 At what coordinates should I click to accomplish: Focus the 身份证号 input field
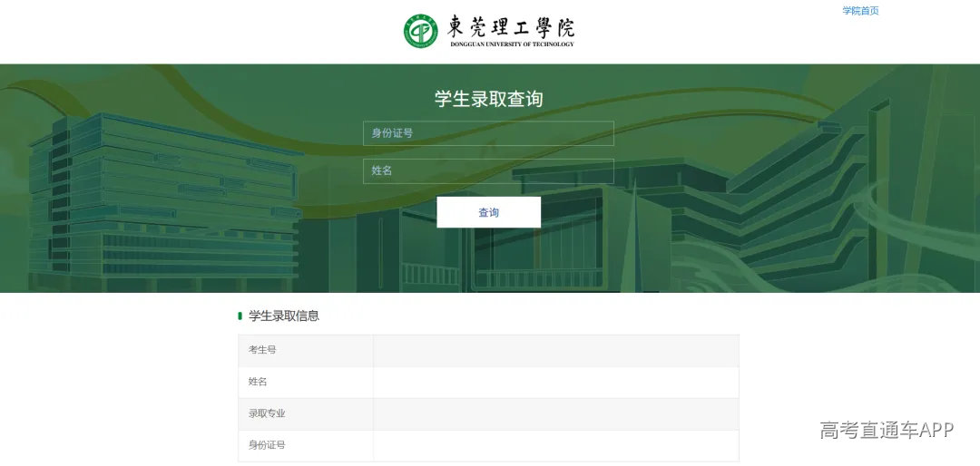tap(488, 133)
